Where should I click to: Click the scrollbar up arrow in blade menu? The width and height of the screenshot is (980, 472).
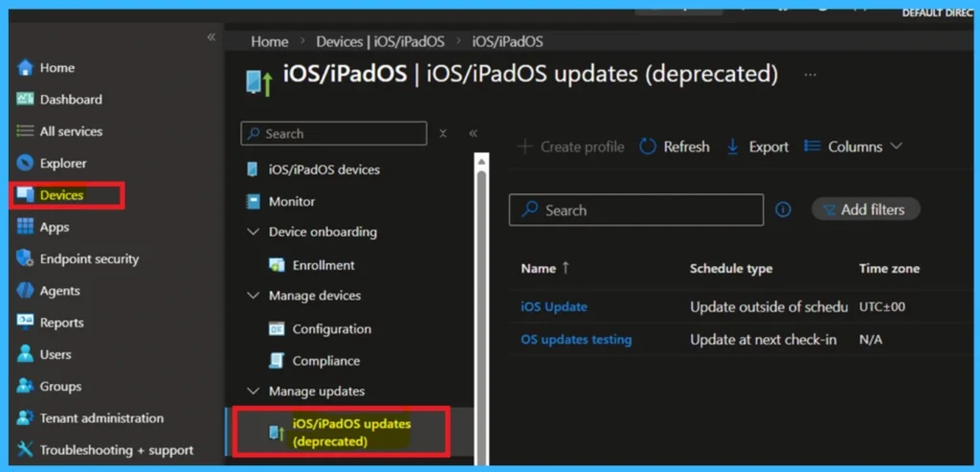coord(481,161)
